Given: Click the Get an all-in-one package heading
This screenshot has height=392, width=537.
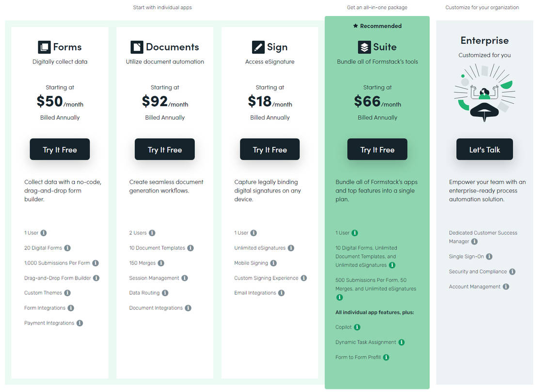Looking at the screenshot, I should point(377,7).
